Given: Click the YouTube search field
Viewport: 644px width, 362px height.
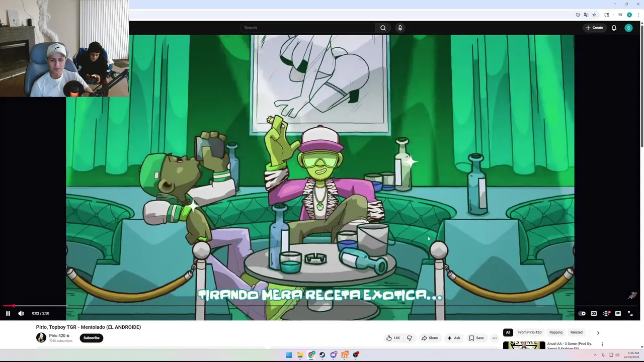Looking at the screenshot, I should pos(307,28).
